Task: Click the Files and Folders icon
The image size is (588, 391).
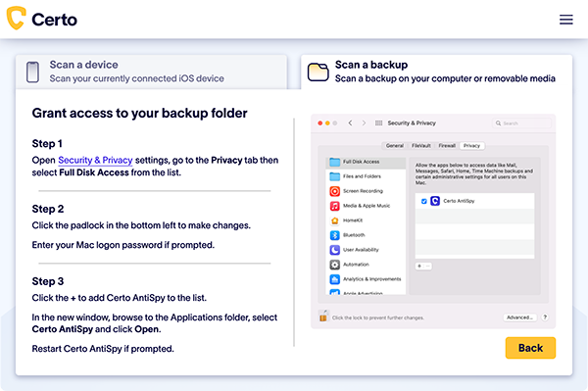Action: tap(334, 176)
